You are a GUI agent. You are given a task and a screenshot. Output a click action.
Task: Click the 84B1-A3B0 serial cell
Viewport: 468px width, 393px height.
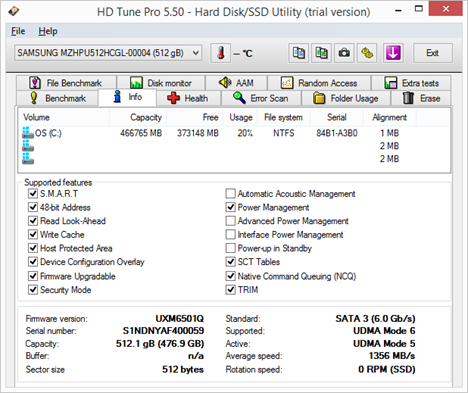coord(337,133)
